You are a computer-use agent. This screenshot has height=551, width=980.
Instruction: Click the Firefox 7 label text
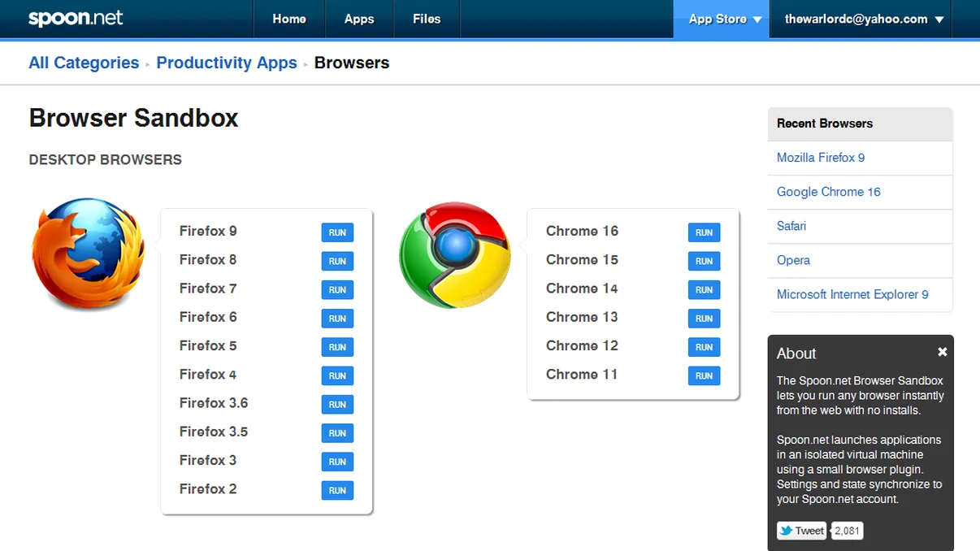pos(208,289)
